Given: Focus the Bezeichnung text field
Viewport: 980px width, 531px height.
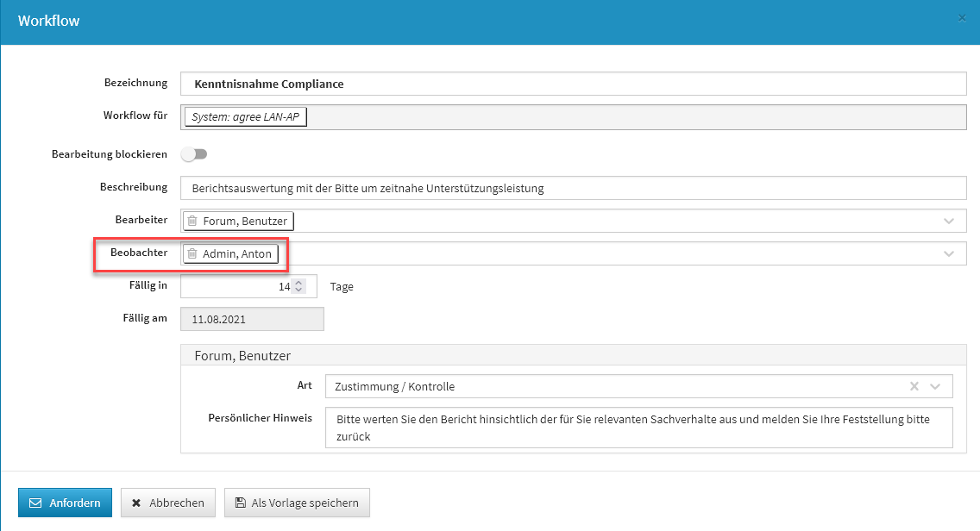Looking at the screenshot, I should [573, 84].
